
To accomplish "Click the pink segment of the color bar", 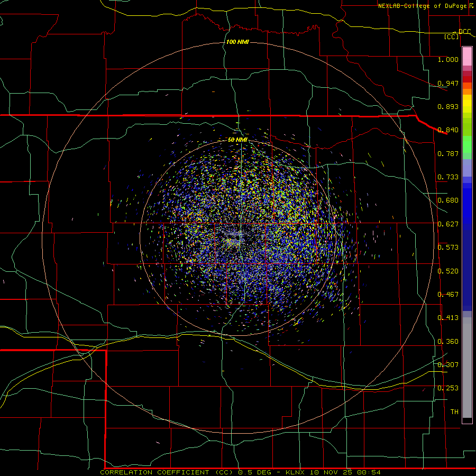I will tap(467, 57).
